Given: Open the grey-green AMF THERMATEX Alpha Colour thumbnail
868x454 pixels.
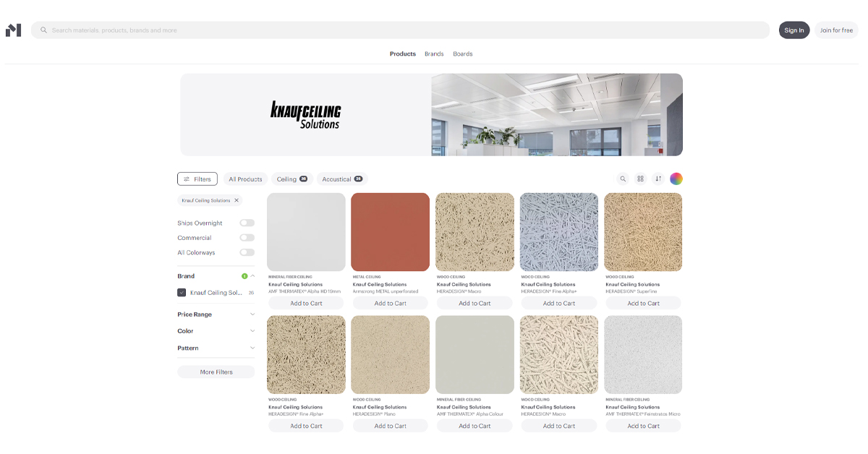Looking at the screenshot, I should coord(475,354).
